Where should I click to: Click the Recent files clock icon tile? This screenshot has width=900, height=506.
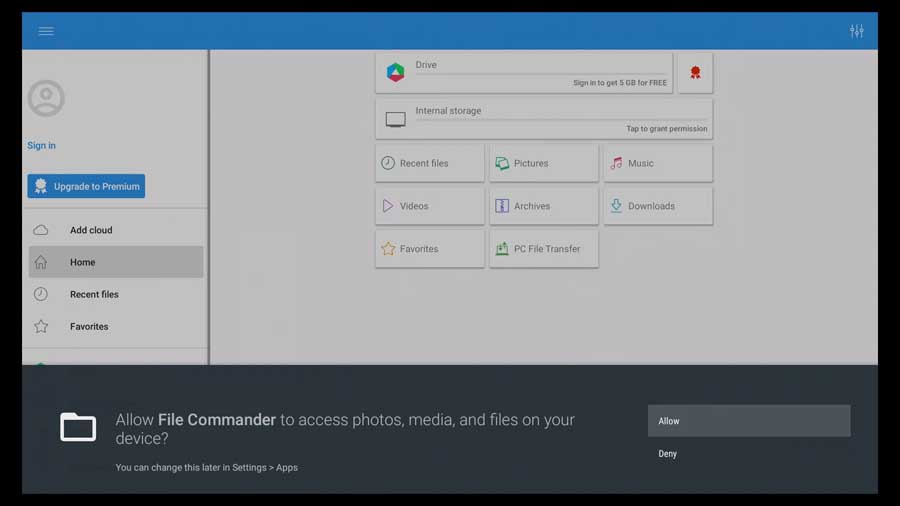pyautogui.click(x=388, y=163)
